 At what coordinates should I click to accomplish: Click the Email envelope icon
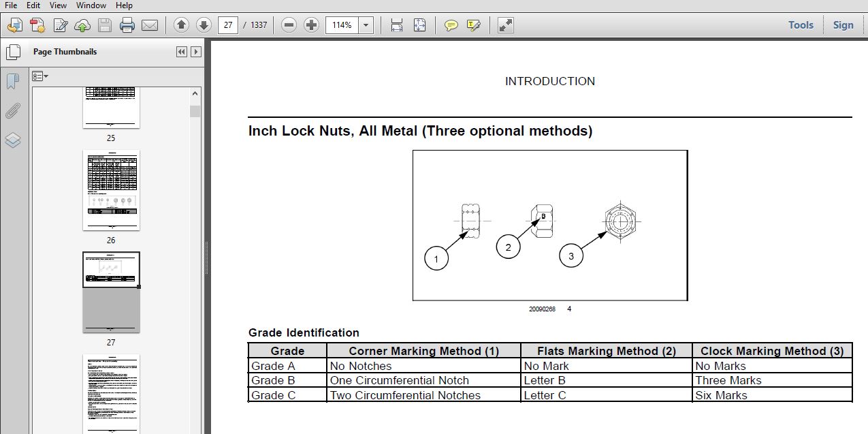[x=149, y=25]
